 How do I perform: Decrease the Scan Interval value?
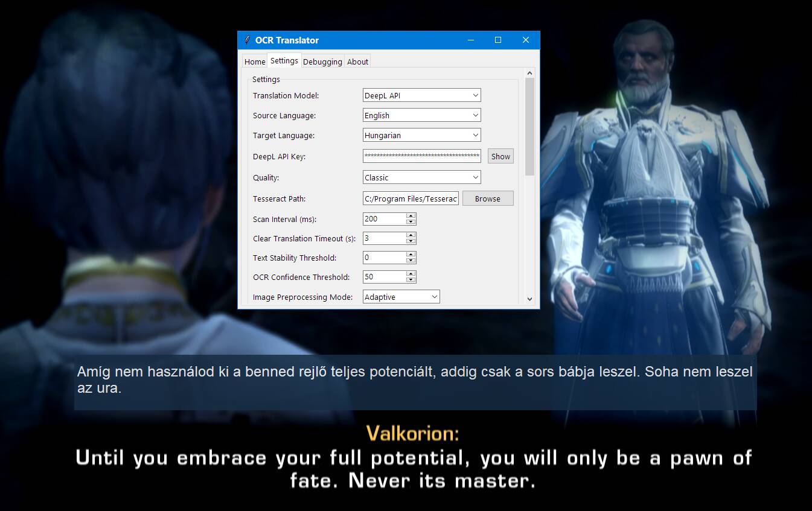click(x=411, y=222)
